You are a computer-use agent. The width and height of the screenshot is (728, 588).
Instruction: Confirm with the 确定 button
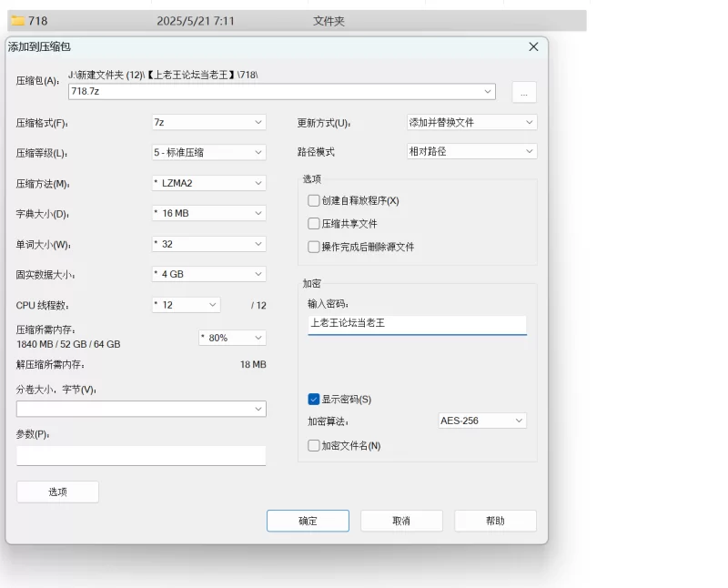(x=308, y=521)
